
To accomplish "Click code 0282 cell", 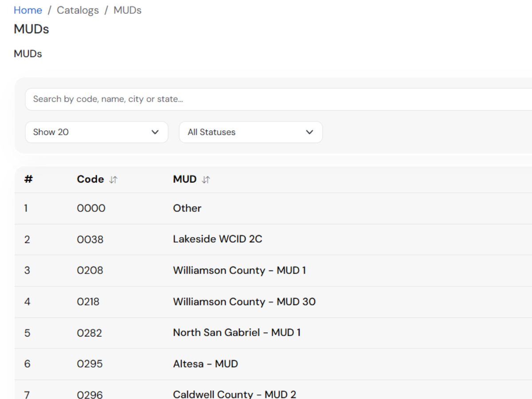I will 90,333.
